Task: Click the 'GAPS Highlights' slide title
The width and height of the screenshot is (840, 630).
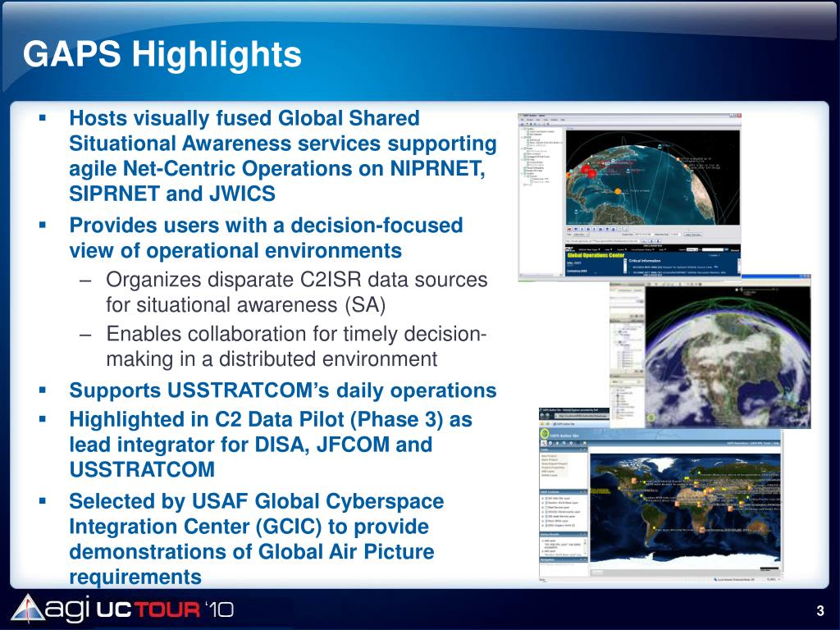Action: pyautogui.click(x=162, y=54)
